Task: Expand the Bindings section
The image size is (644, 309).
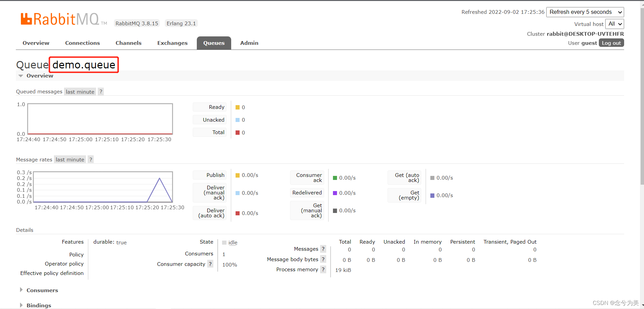Action: point(35,305)
